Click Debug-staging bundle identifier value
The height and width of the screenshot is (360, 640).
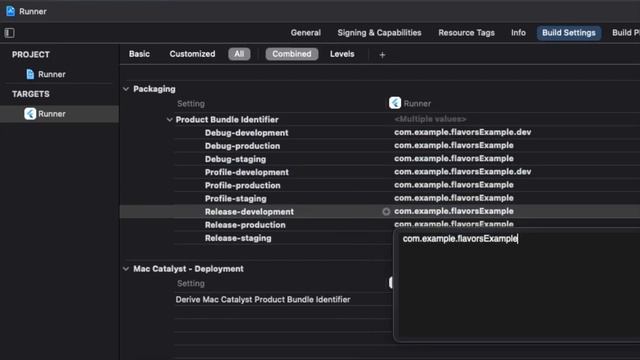[454, 158]
